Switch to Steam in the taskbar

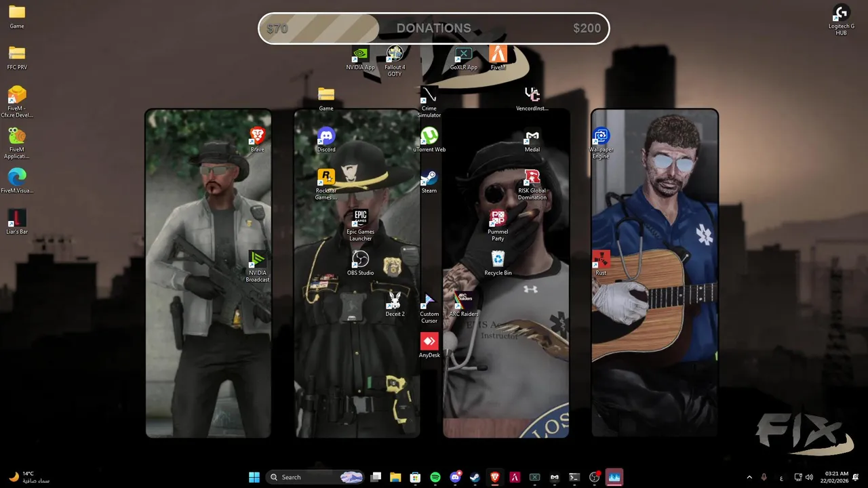click(475, 477)
